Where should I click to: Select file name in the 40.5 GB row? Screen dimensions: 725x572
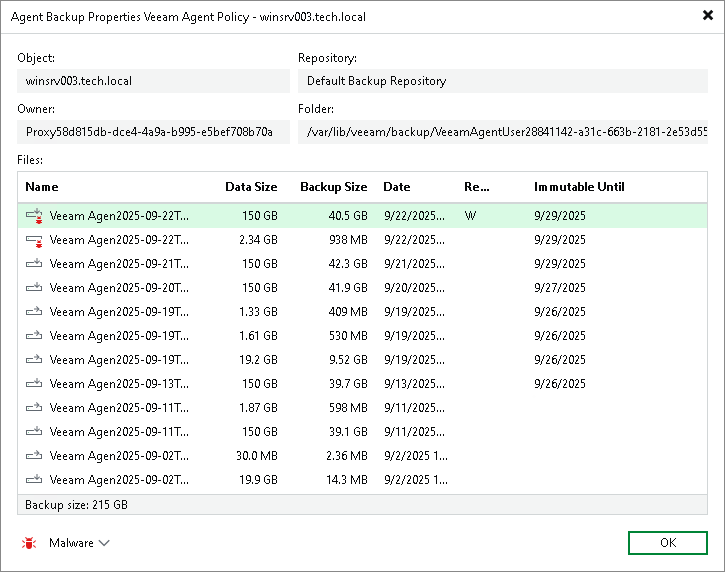point(119,216)
